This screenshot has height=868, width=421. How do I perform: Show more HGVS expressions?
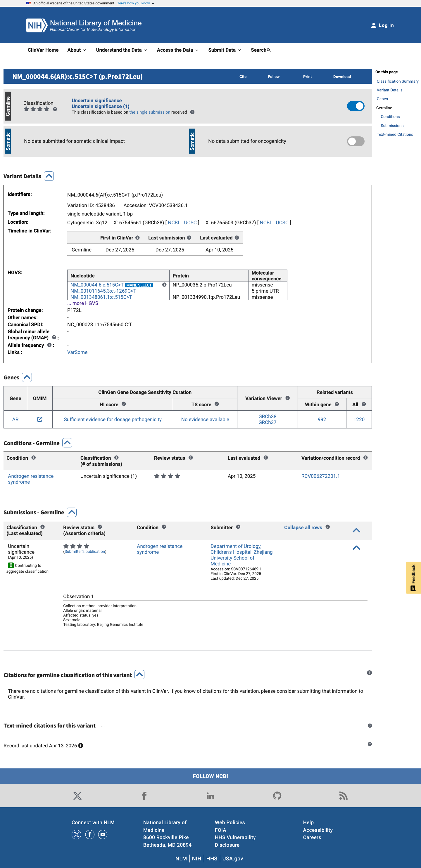(83, 303)
